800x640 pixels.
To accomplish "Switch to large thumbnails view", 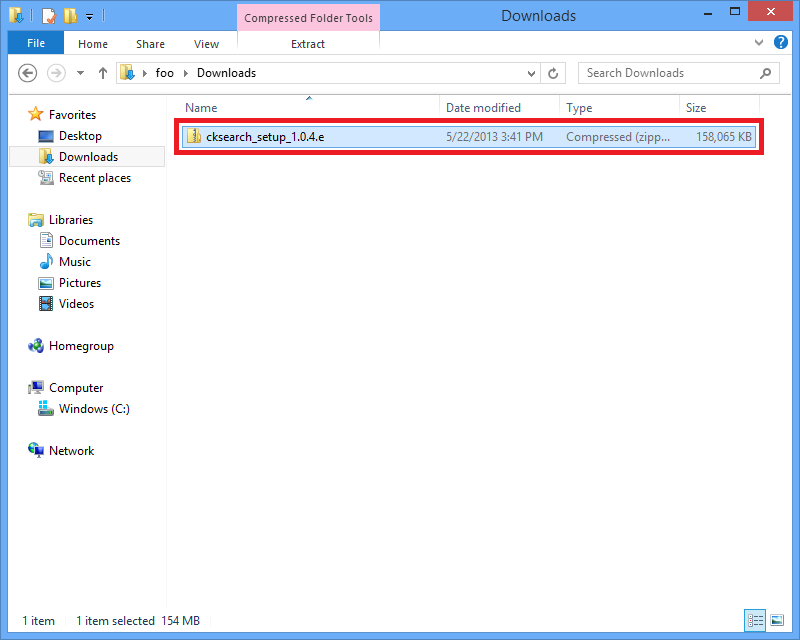I will point(777,620).
